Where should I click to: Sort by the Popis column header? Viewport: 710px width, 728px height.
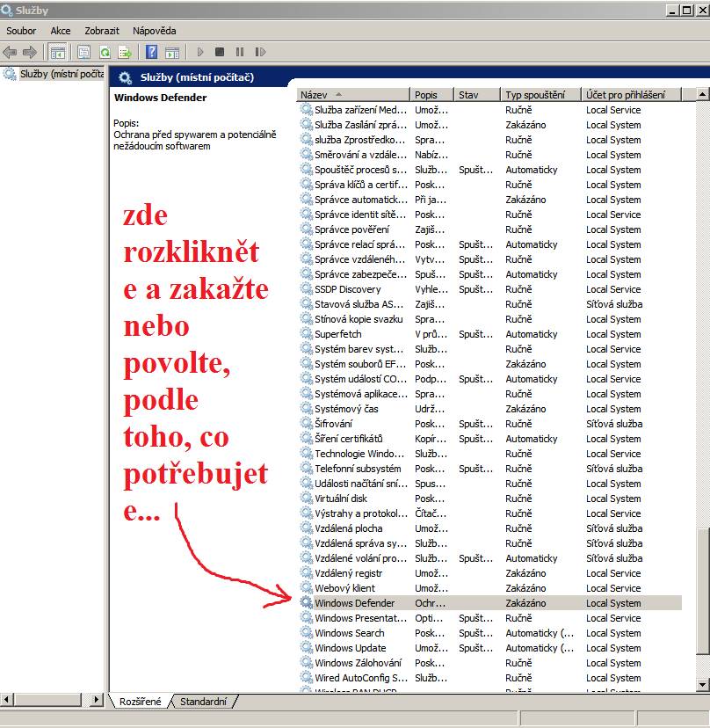pyautogui.click(x=431, y=95)
